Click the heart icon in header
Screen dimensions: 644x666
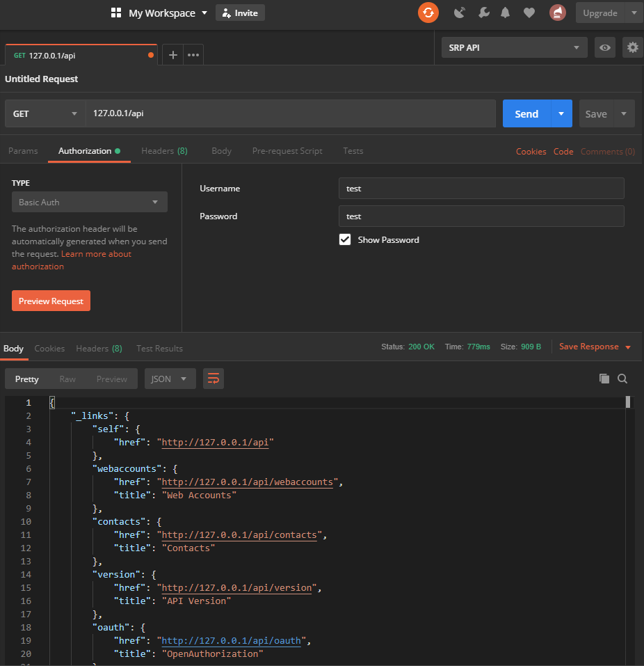[x=529, y=13]
